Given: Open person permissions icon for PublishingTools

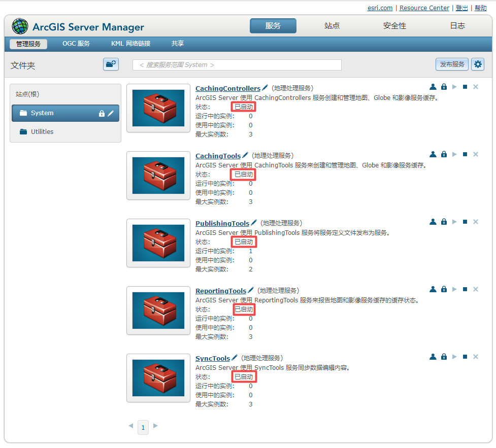Looking at the screenshot, I should click(x=433, y=222).
